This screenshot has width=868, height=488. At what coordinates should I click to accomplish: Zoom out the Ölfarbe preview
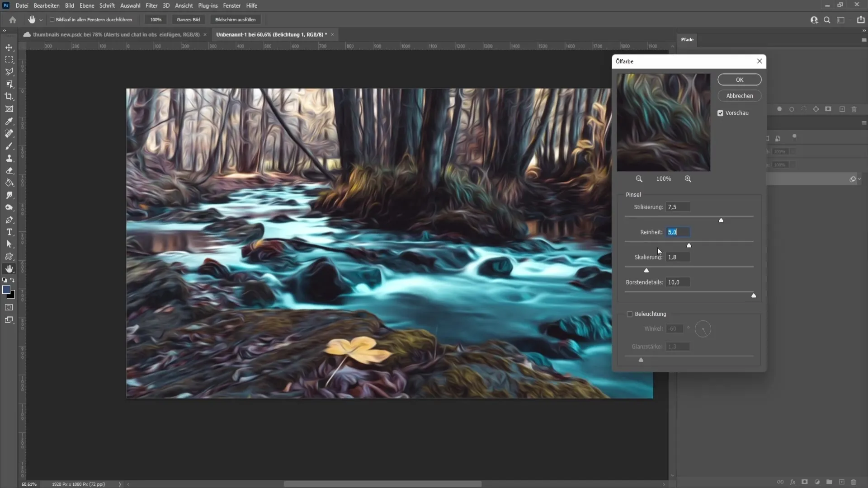click(x=639, y=179)
